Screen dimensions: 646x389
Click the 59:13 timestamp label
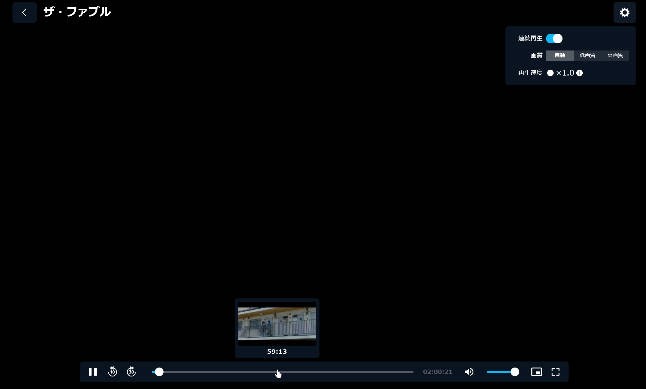tap(277, 352)
